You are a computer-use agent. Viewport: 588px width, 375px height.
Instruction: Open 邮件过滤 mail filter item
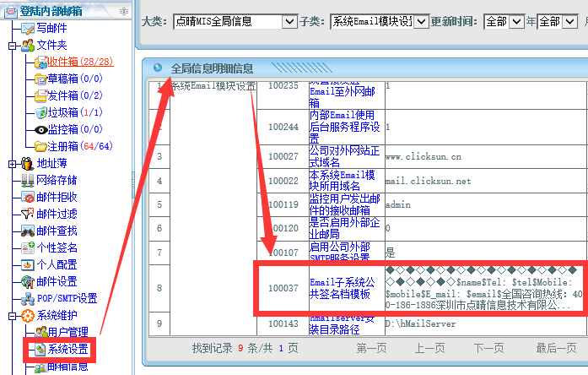57,214
